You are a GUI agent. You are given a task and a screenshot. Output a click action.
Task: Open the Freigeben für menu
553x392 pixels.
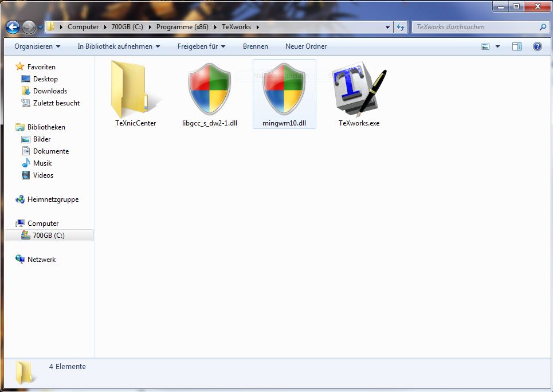(x=201, y=46)
